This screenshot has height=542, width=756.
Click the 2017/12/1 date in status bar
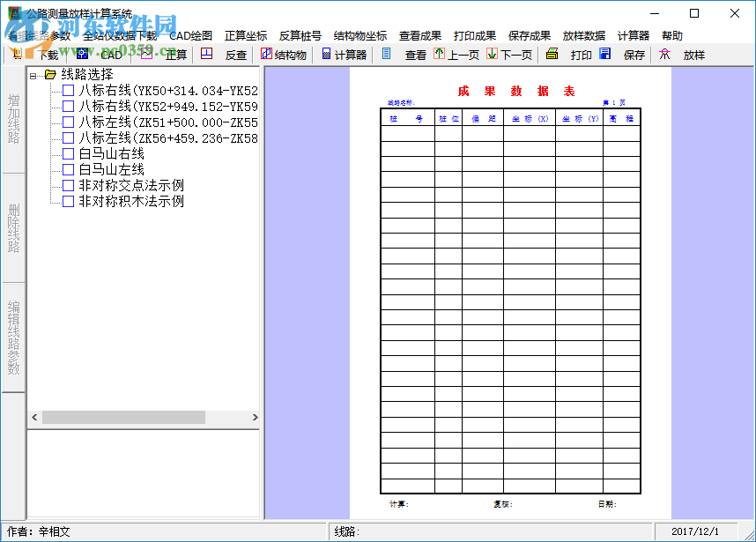coord(695,531)
